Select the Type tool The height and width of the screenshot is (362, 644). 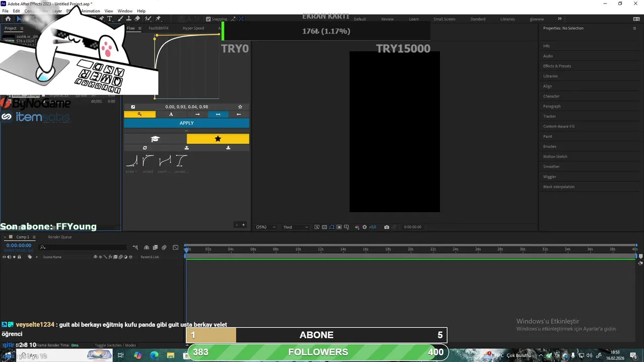[x=110, y=19]
